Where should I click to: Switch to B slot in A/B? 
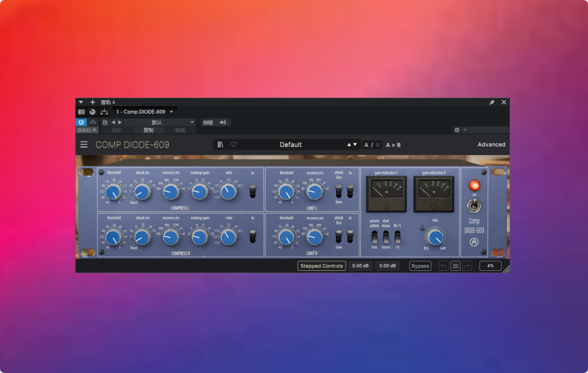[x=378, y=145]
